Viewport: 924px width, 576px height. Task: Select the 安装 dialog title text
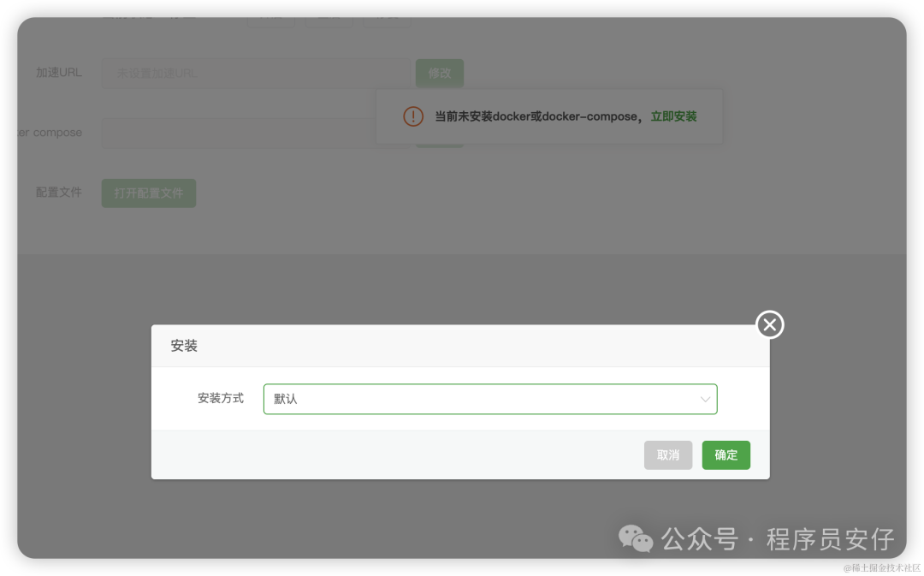click(184, 346)
